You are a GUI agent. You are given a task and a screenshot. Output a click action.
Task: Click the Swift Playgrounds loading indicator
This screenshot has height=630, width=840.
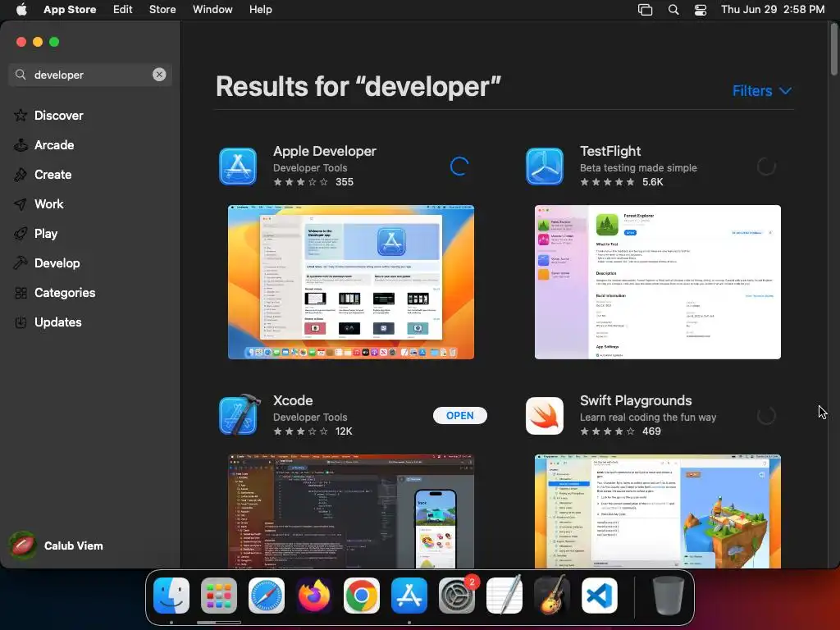pos(766,416)
